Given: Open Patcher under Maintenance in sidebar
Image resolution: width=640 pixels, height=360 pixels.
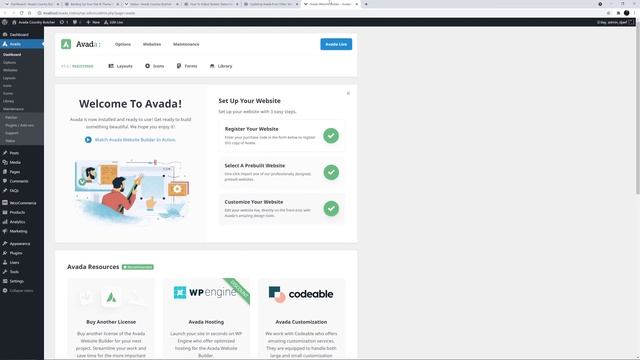Looking at the screenshot, I should click(11, 118).
